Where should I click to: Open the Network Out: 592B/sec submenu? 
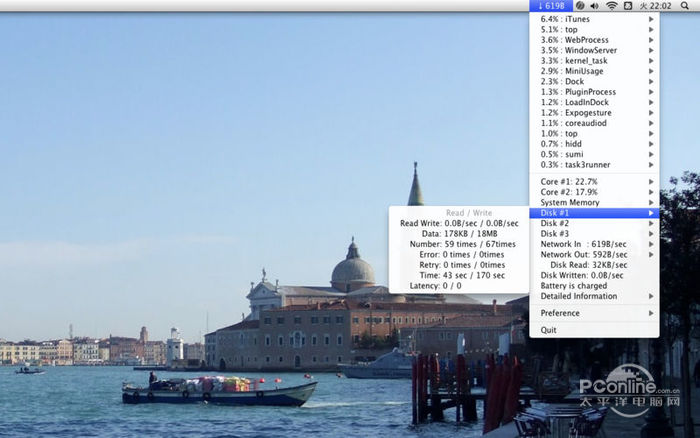(594, 254)
